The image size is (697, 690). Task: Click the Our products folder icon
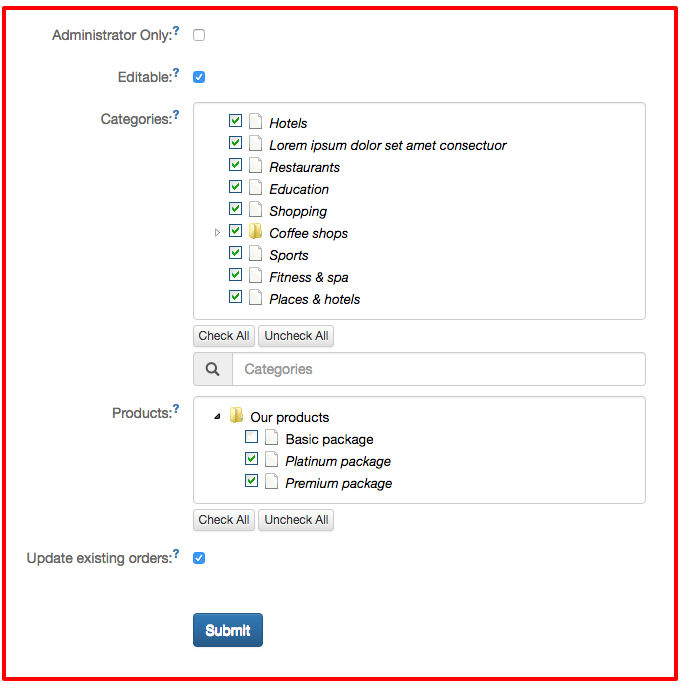(236, 416)
